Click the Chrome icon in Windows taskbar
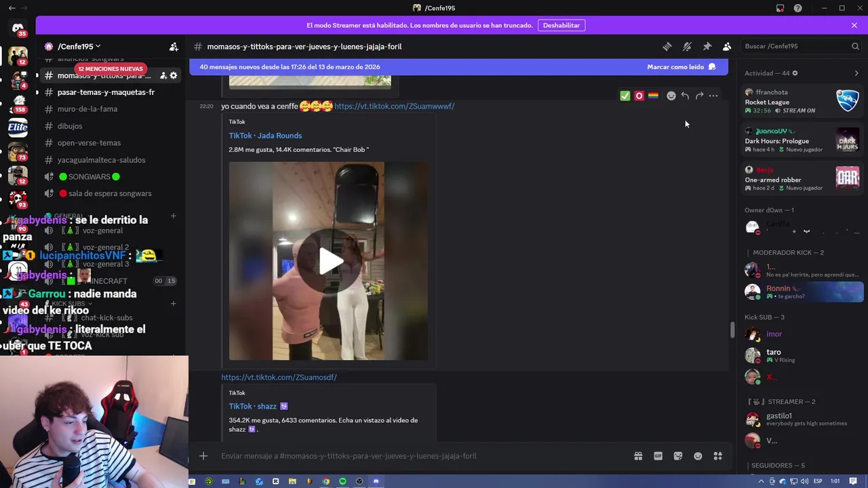This screenshot has height=488, width=868. click(x=326, y=481)
